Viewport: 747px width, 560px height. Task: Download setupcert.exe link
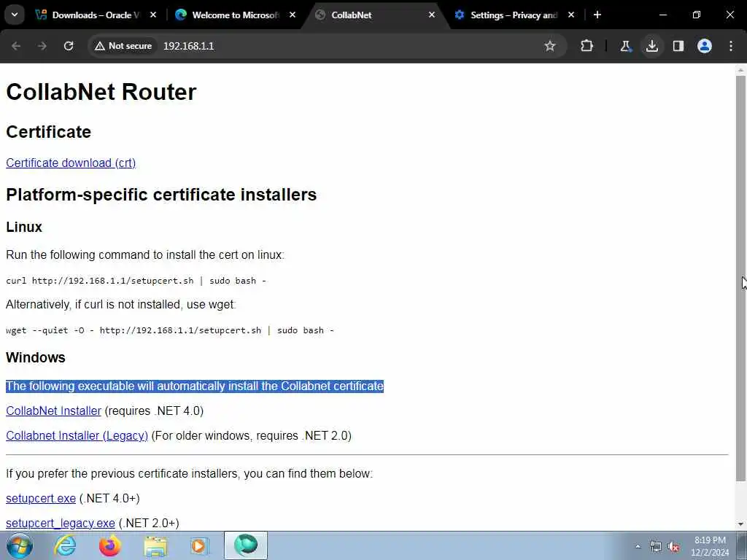click(41, 498)
